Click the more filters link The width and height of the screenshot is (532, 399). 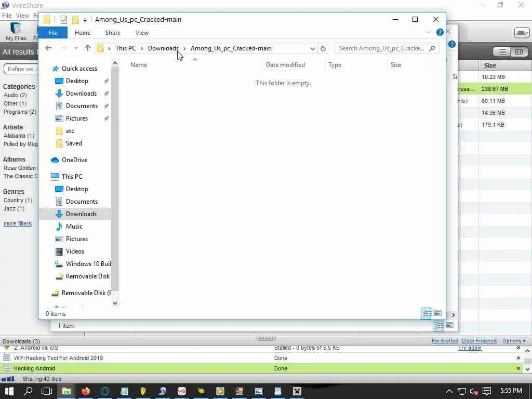[18, 223]
